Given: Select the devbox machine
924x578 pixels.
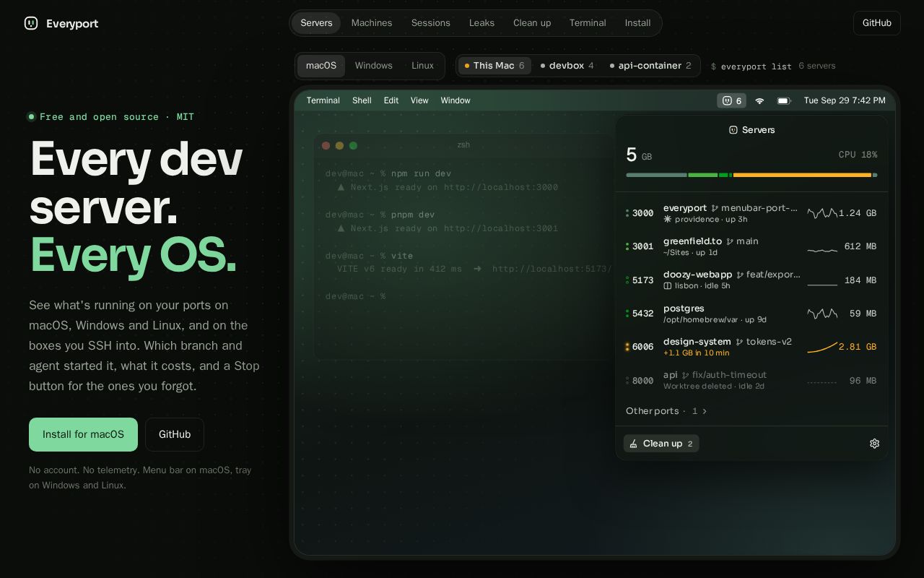Looking at the screenshot, I should [x=567, y=66].
